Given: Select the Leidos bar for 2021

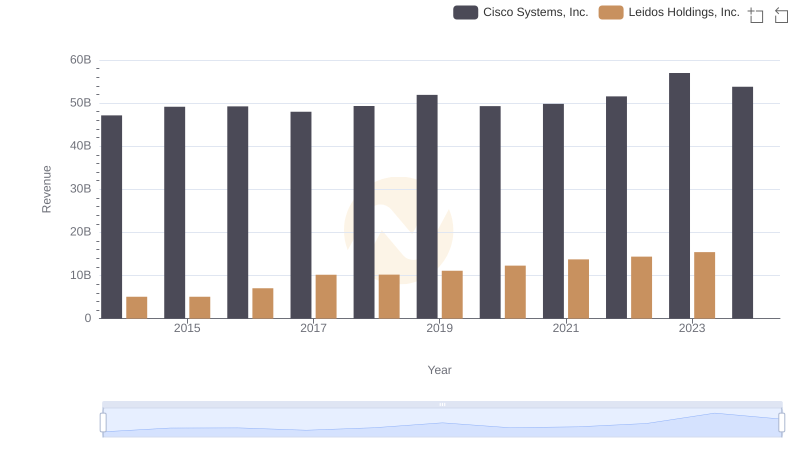Looking at the screenshot, I should (x=578, y=289).
